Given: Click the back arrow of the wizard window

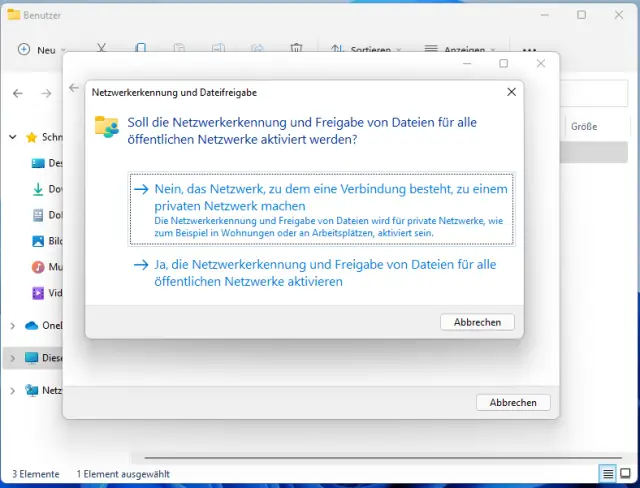Looking at the screenshot, I should [x=74, y=88].
